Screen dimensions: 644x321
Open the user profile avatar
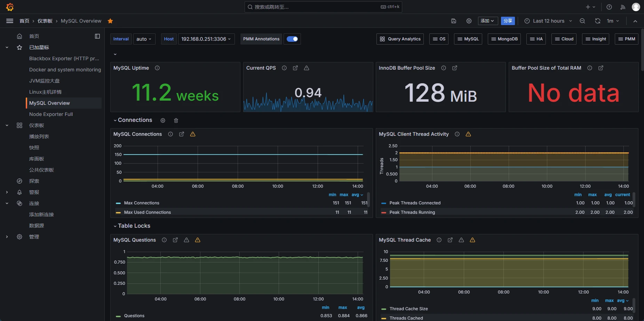(x=636, y=7)
